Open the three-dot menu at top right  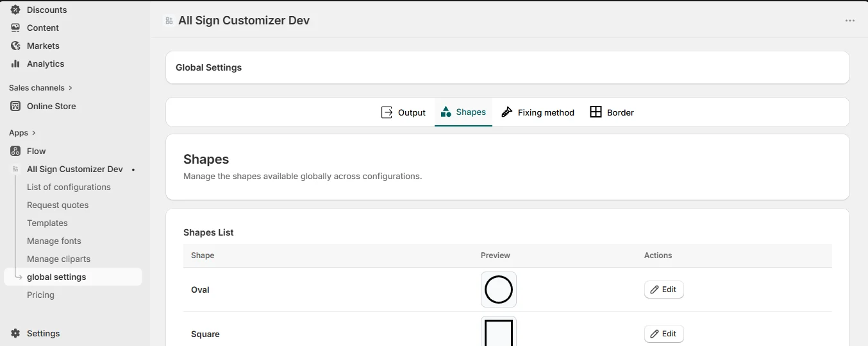tap(850, 21)
